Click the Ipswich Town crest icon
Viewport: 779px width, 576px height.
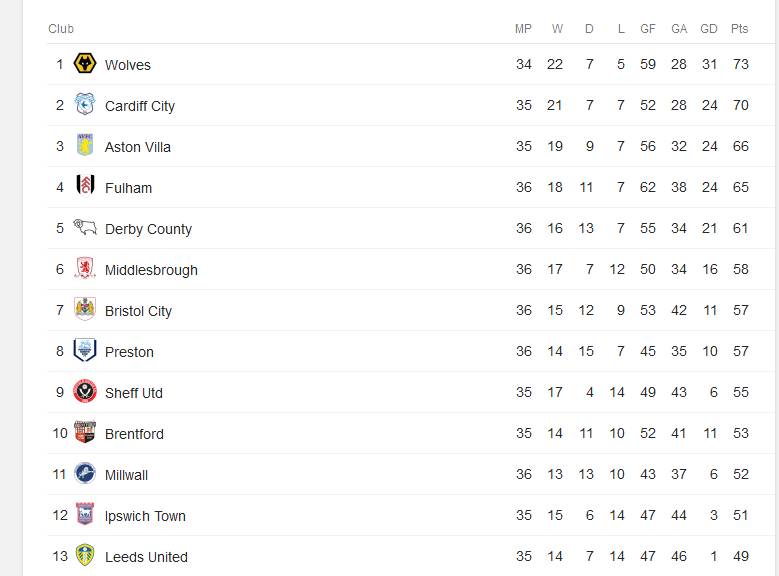tap(85, 515)
